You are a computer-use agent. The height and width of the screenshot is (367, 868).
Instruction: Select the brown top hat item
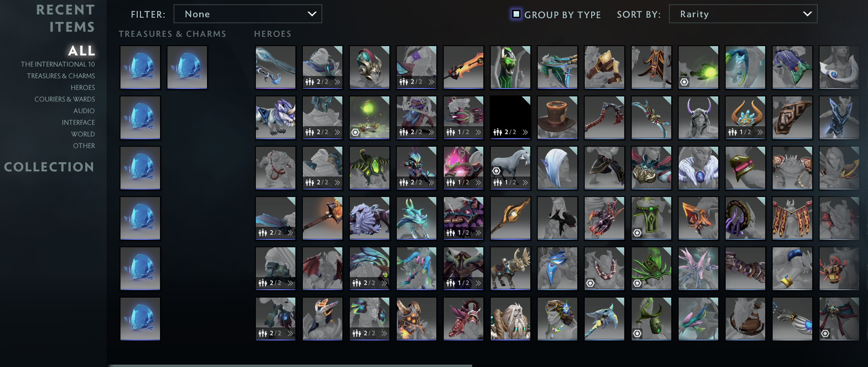click(557, 118)
